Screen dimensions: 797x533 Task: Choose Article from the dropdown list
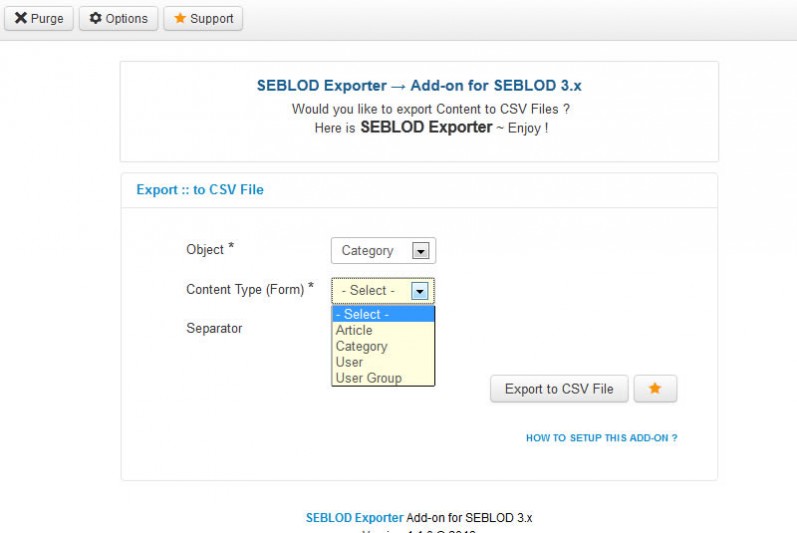tap(383, 330)
